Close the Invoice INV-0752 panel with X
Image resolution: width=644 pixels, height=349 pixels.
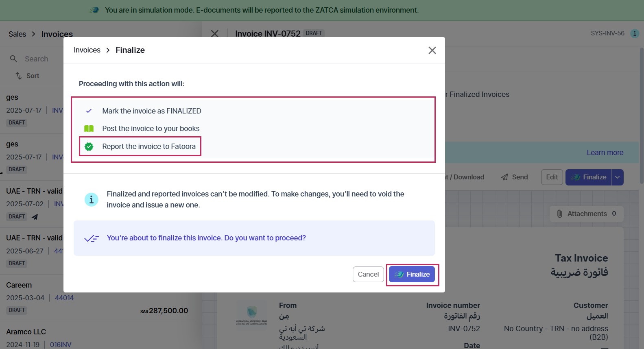click(x=215, y=33)
